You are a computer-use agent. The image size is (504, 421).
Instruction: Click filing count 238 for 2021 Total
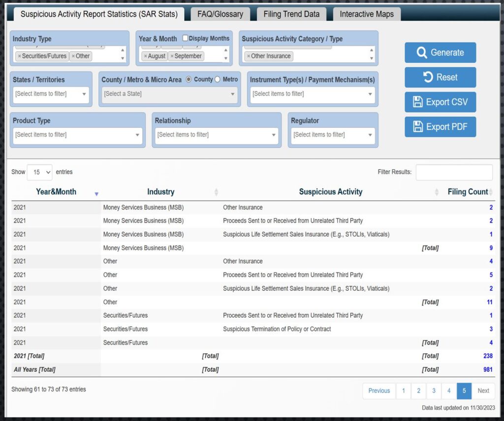488,356
